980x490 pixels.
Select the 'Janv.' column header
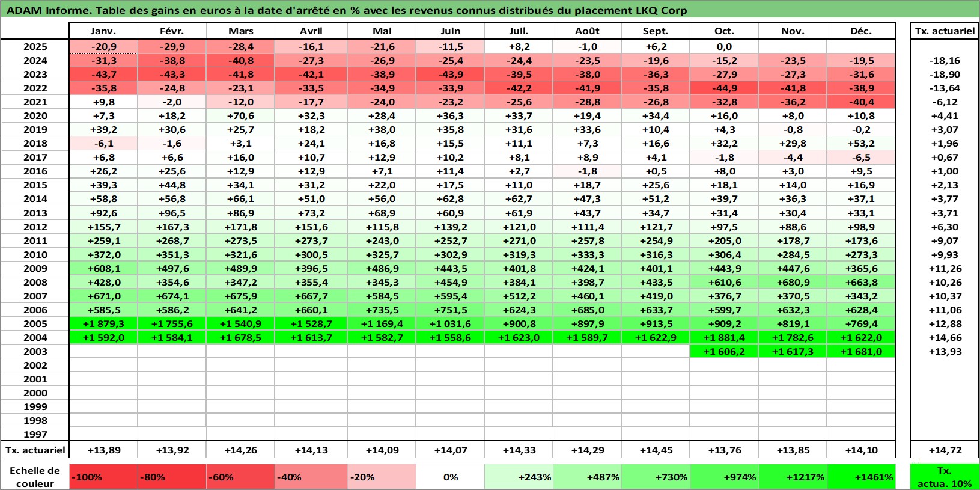coord(103,31)
